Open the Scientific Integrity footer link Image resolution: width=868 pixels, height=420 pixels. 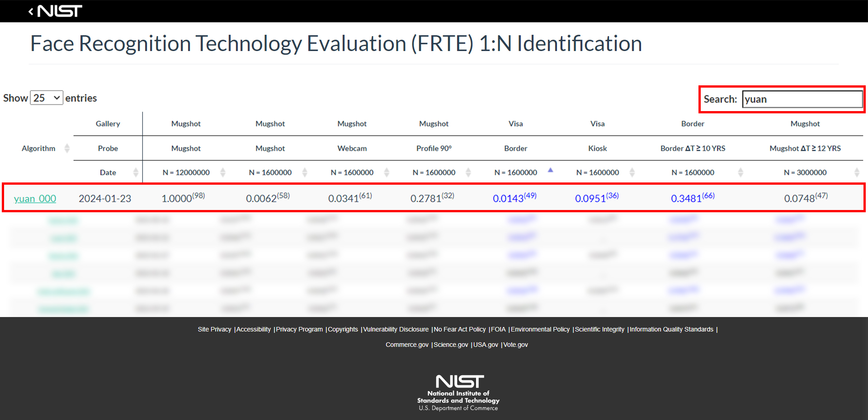tap(599, 329)
